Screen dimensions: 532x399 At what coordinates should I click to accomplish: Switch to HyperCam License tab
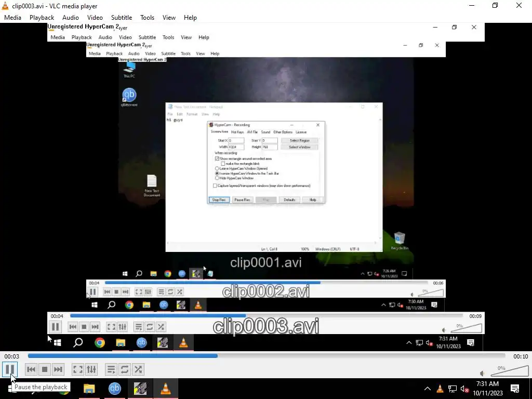(301, 132)
